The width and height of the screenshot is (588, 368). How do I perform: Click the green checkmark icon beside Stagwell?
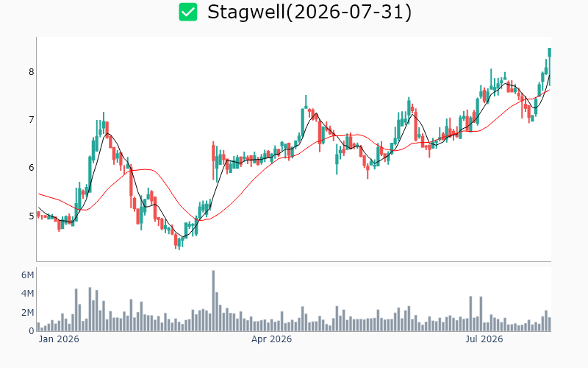[188, 12]
